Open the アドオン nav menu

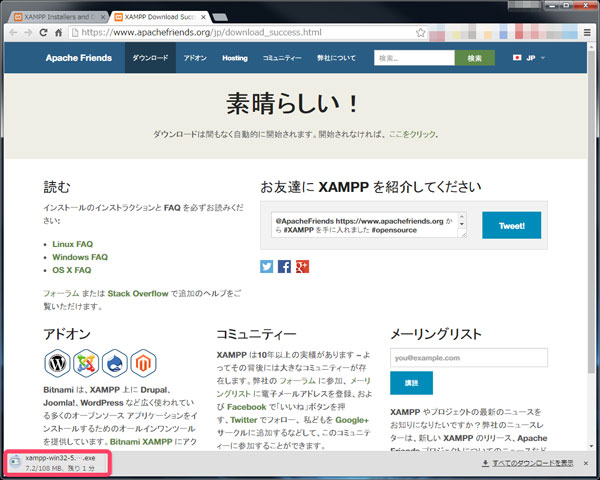pyautogui.click(x=195, y=58)
